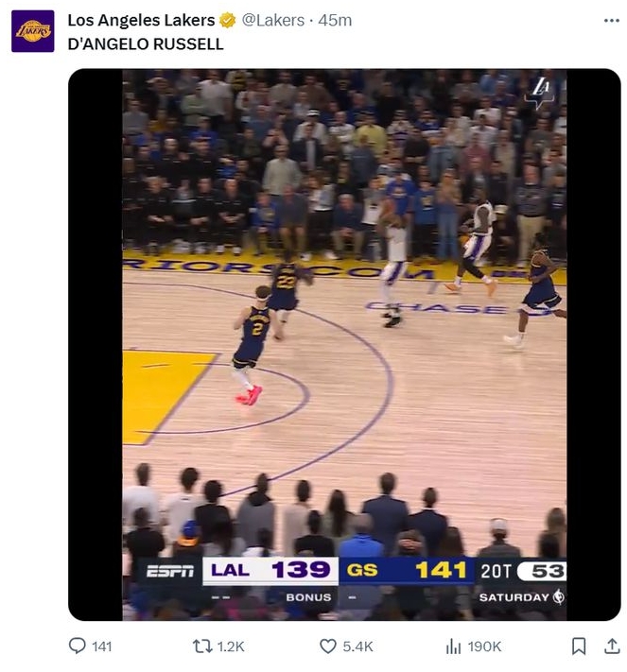Screen dimensions: 627x672
Task: Repost the tweet with the retweet icon
Action: pos(202,646)
